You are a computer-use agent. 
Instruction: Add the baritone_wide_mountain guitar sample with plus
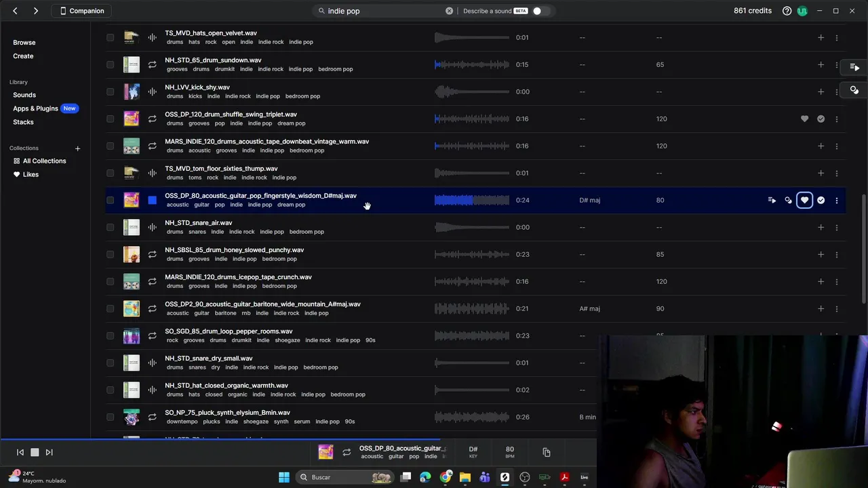point(821,308)
